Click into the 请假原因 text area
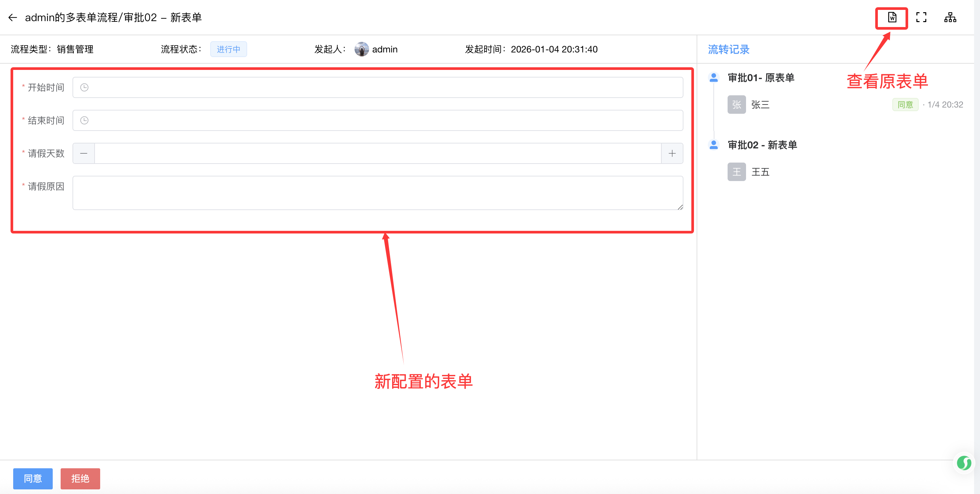Viewport: 980px width, 494px height. pyautogui.click(x=377, y=193)
